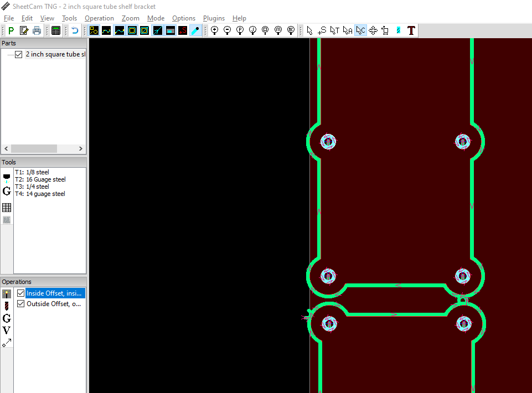
Task: Select tool T2: 16 Guage steel
Action: tap(40, 179)
